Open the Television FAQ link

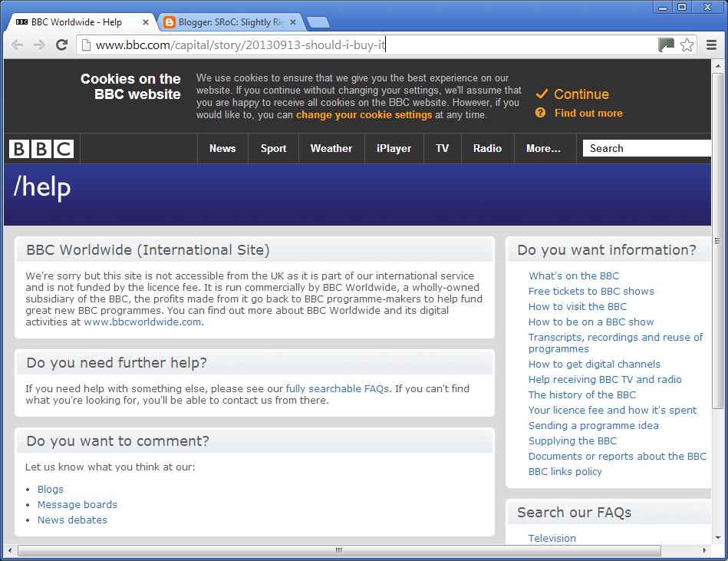click(x=552, y=538)
